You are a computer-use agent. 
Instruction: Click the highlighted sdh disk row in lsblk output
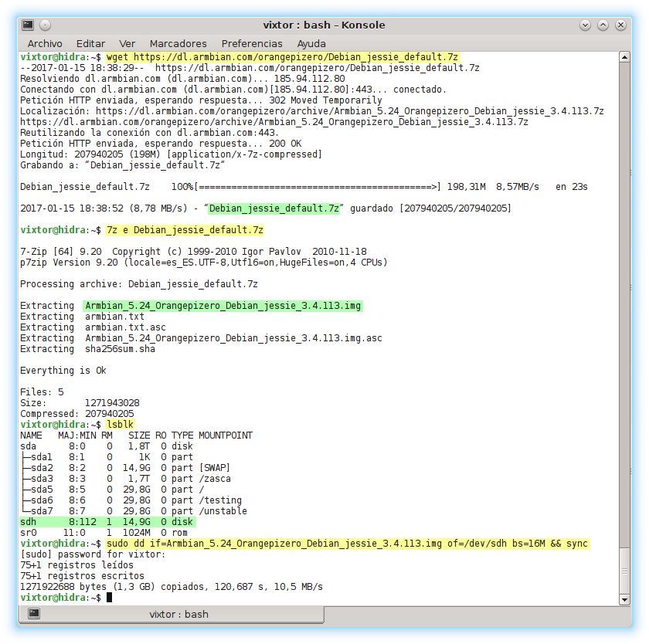click(107, 522)
